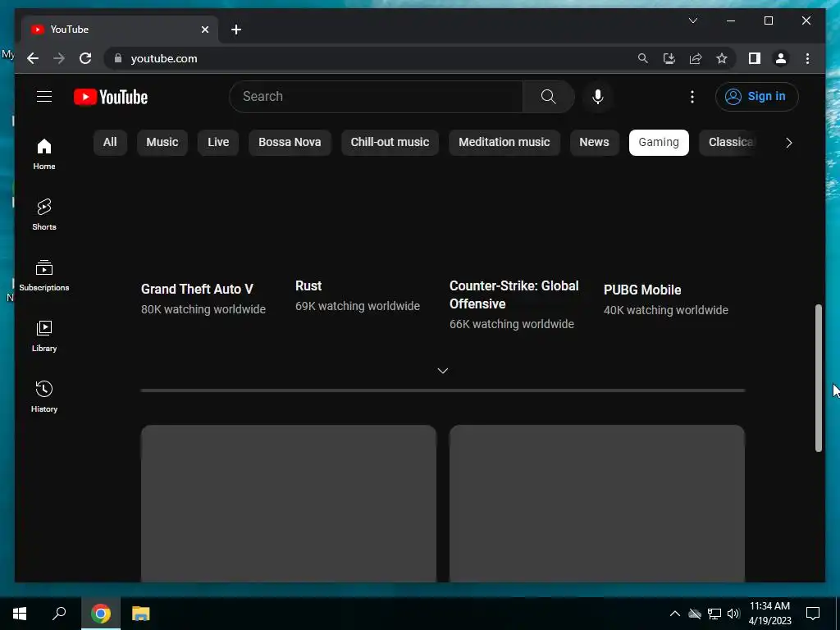This screenshot has height=630, width=840.
Task: Open Counter-Strike: Global Offensive link
Action: click(x=514, y=294)
